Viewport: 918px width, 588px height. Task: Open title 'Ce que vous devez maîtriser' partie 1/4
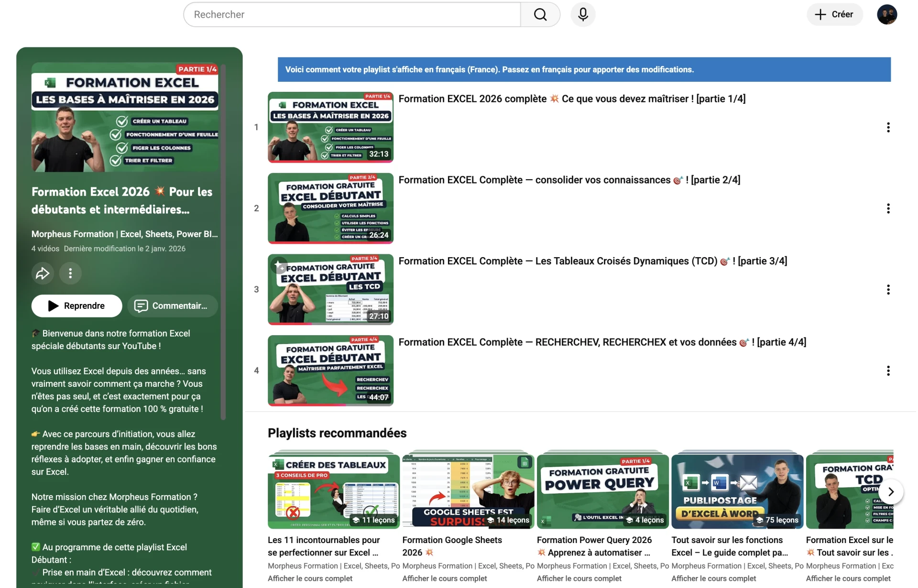[x=572, y=99]
